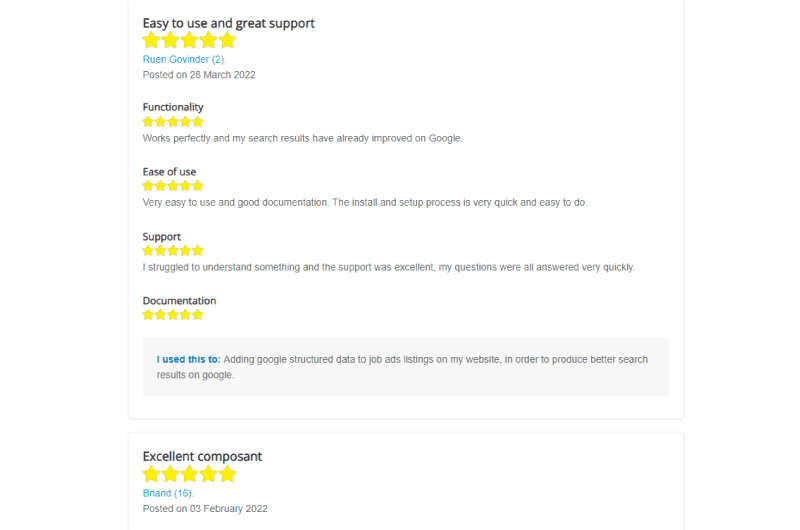Click the Posted on 03 February 2022 date
This screenshot has width=800, height=530.
pos(205,509)
